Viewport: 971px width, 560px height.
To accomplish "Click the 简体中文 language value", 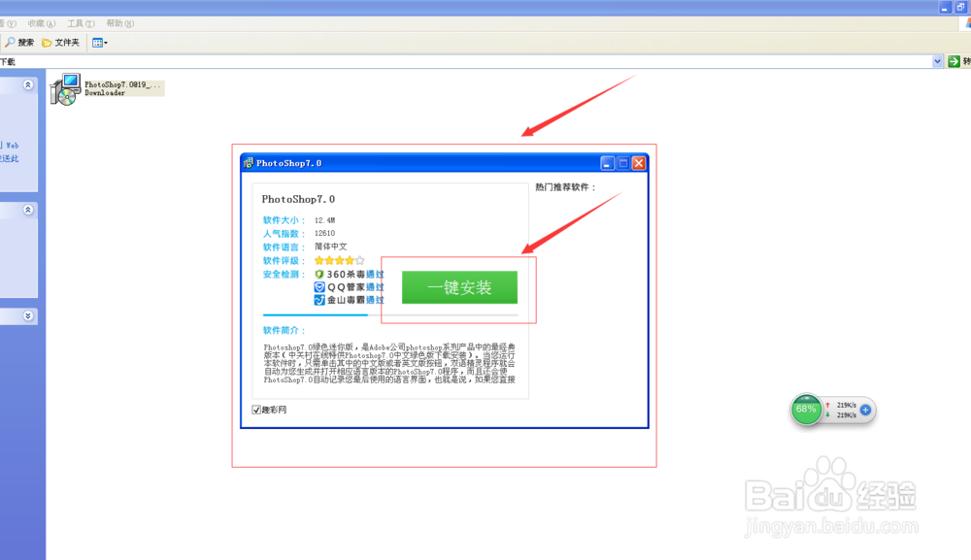I will [x=331, y=247].
